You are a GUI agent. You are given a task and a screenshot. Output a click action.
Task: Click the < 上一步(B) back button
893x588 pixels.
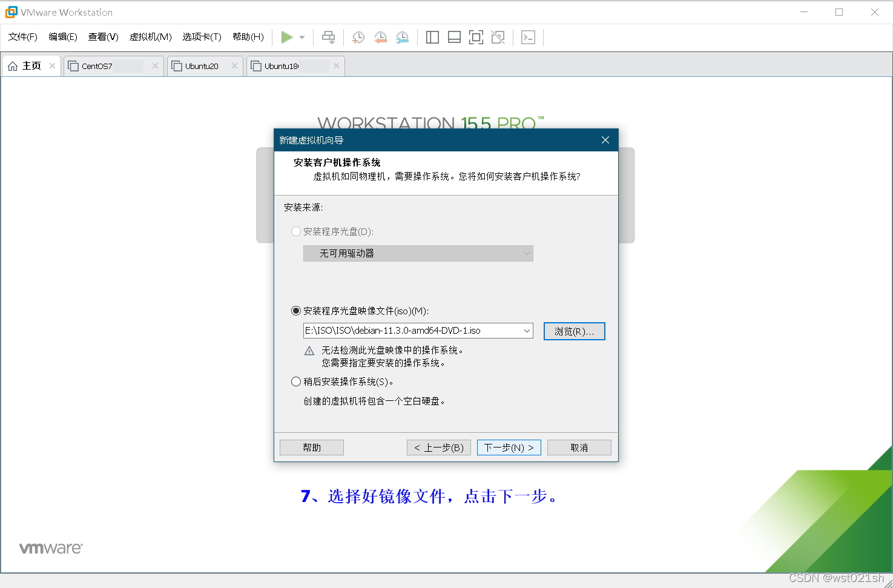[439, 448]
